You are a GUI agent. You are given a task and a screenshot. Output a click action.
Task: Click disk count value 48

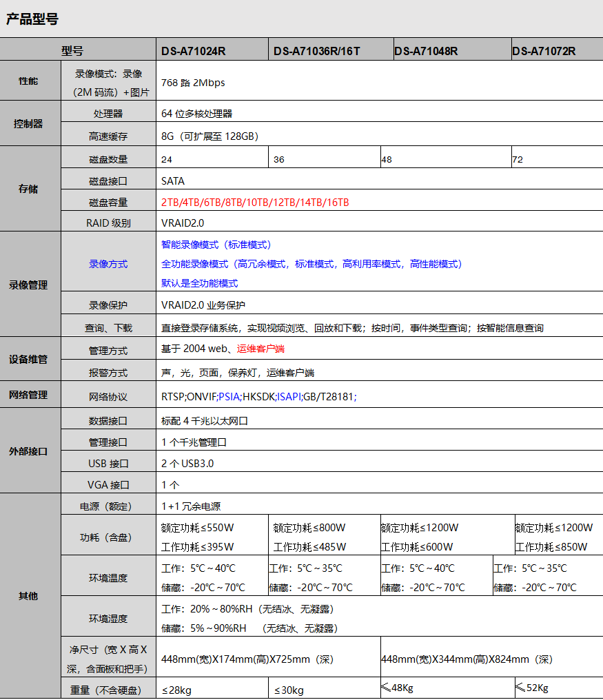click(x=387, y=159)
